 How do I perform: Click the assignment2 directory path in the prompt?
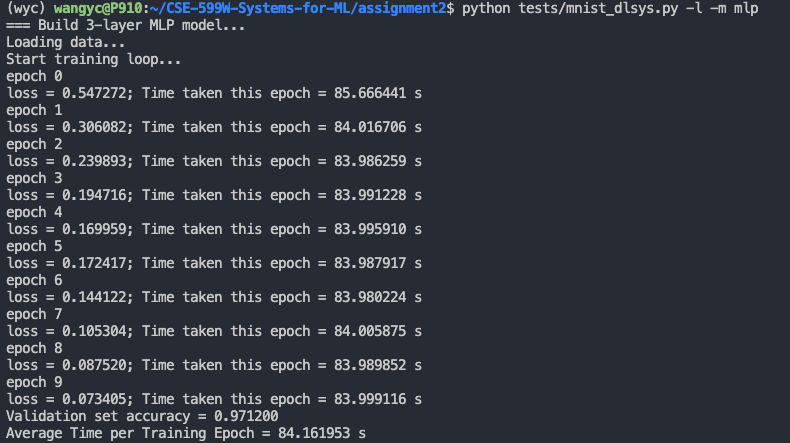click(x=405, y=9)
